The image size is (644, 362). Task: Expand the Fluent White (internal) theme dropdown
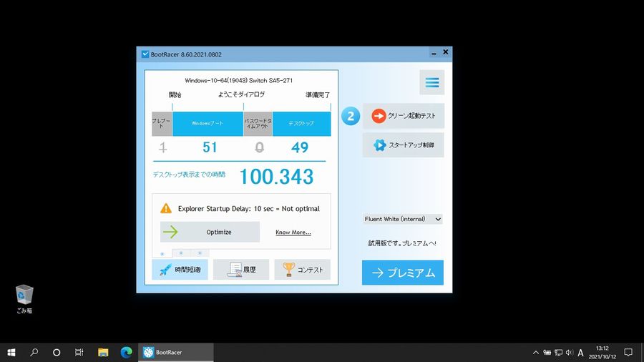point(402,219)
